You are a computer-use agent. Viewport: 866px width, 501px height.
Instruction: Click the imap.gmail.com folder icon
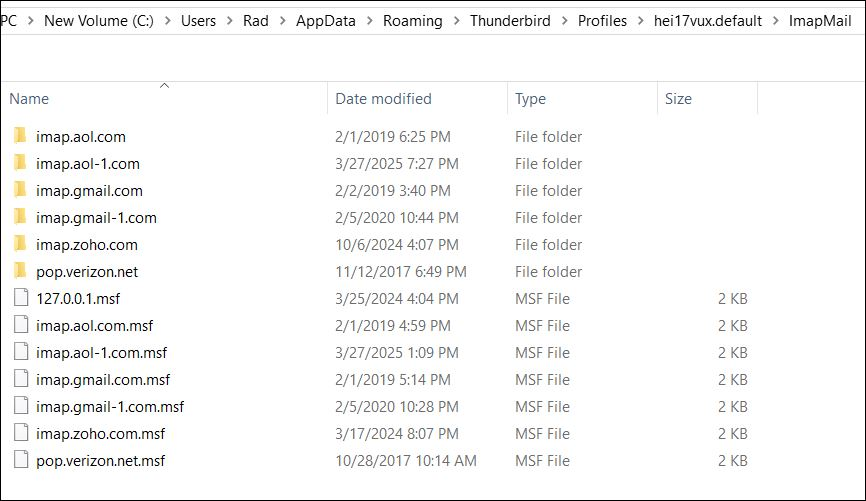(20, 189)
